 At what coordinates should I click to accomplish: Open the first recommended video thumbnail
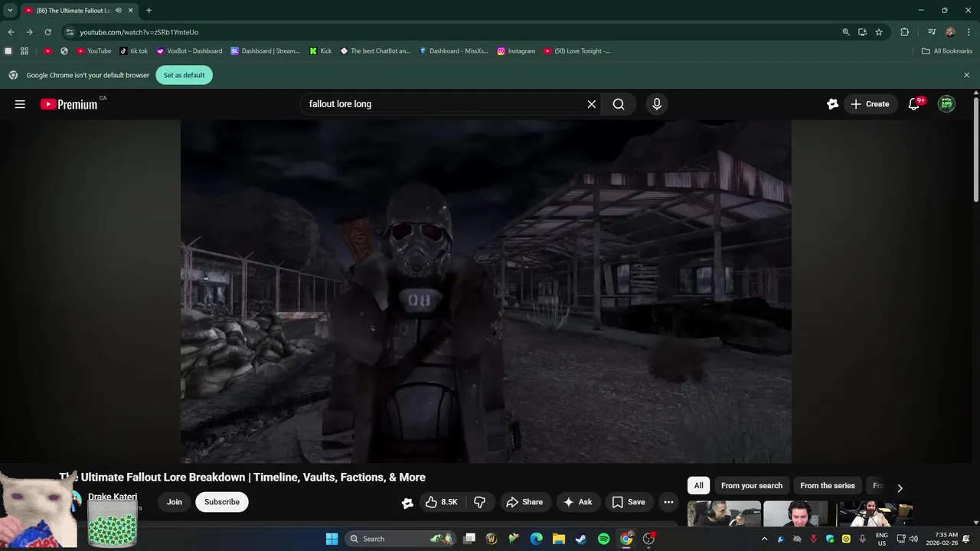pyautogui.click(x=724, y=514)
